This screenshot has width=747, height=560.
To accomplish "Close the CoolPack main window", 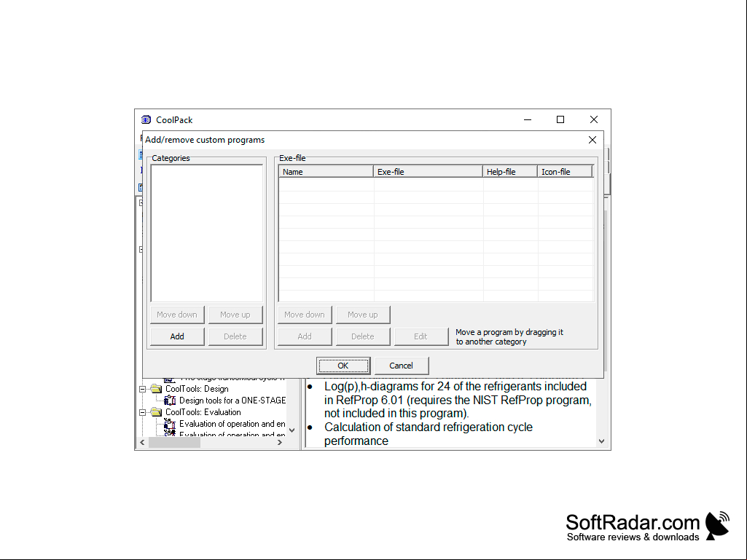I will (594, 119).
